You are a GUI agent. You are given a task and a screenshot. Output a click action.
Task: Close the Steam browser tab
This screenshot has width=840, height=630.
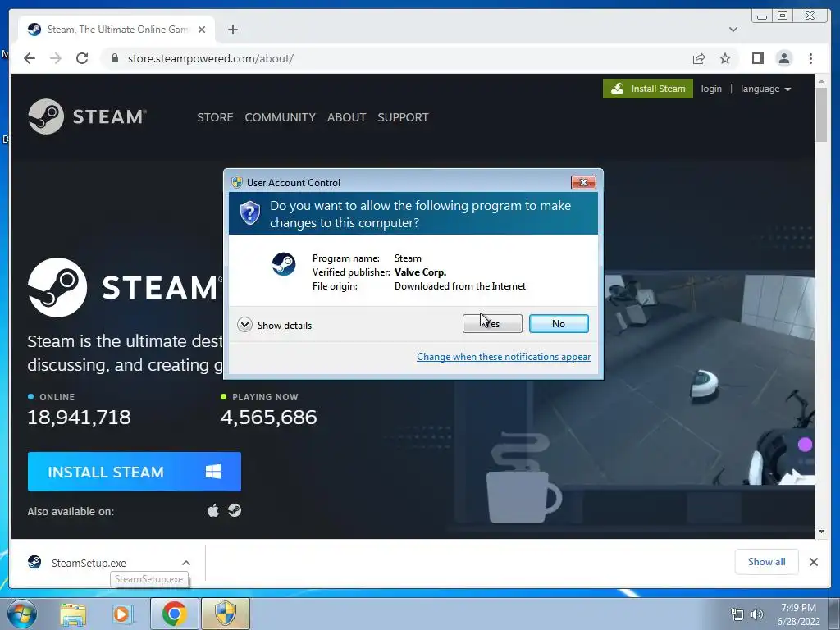[202, 30]
